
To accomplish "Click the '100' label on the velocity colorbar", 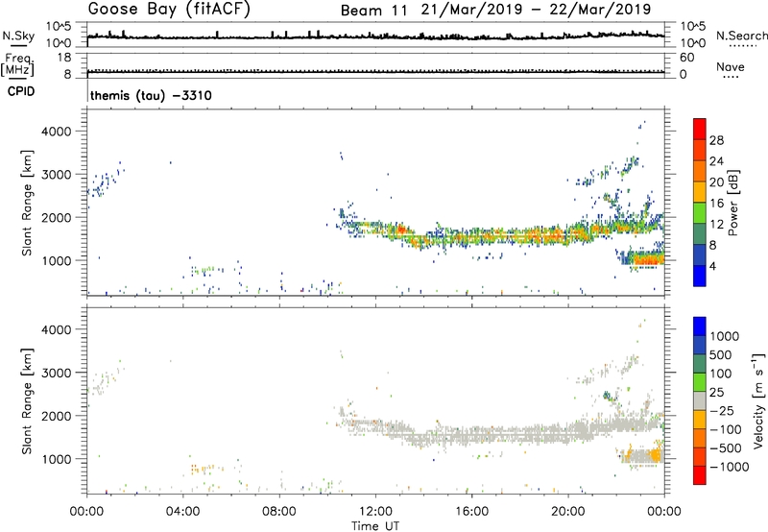I will coord(720,374).
